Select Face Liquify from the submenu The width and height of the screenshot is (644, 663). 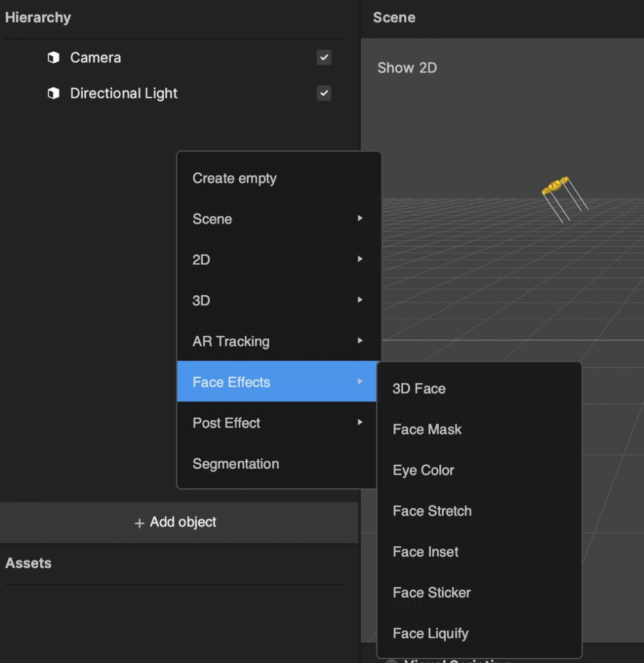[479, 633]
